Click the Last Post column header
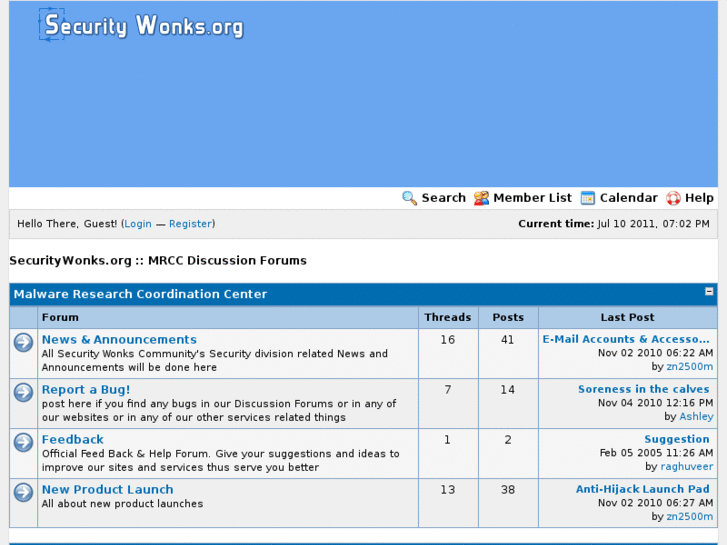 point(627,317)
